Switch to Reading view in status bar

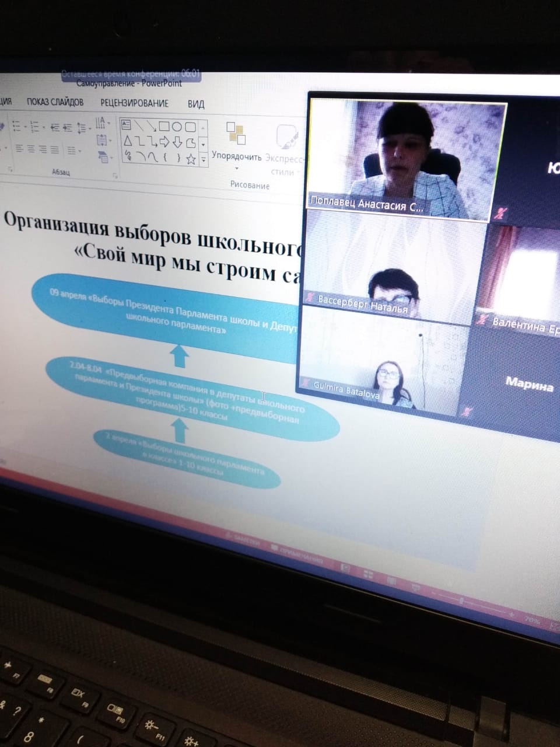(x=391, y=580)
